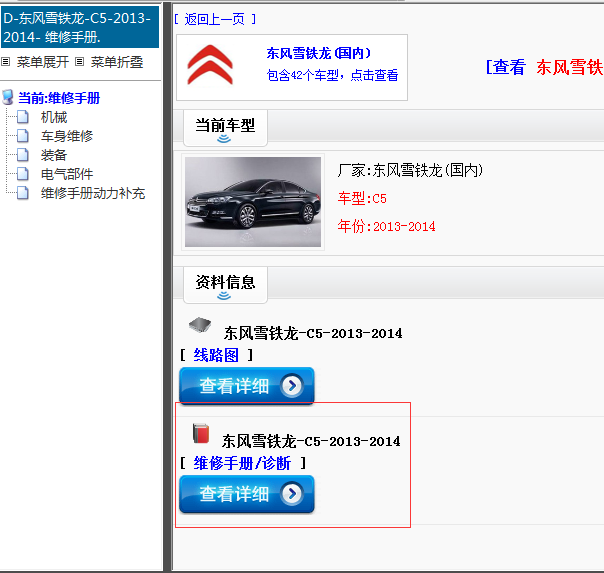The image size is (604, 573).
Task: Click the arrow icon on the 线路图 查看详细 button
Action: [x=292, y=385]
